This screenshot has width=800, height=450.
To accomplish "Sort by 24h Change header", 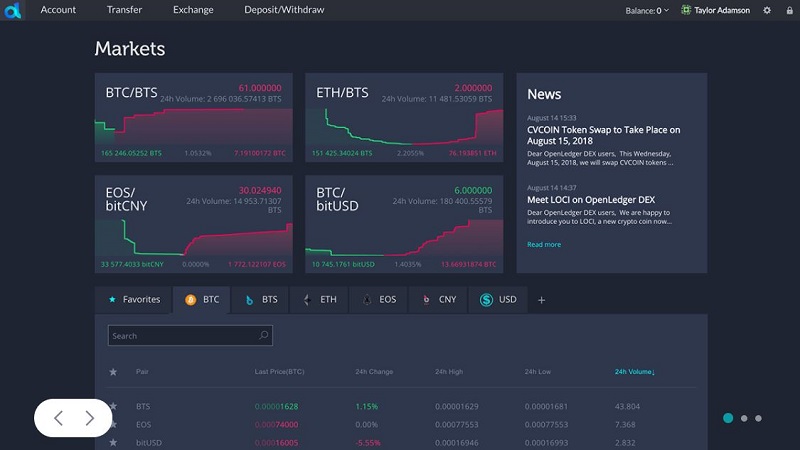I will click(374, 371).
